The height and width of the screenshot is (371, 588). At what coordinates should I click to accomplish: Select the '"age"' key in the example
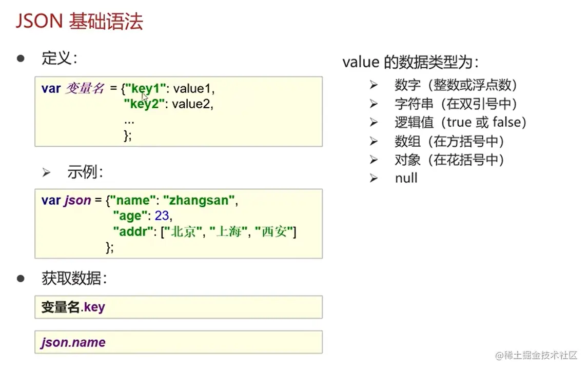coord(130,216)
